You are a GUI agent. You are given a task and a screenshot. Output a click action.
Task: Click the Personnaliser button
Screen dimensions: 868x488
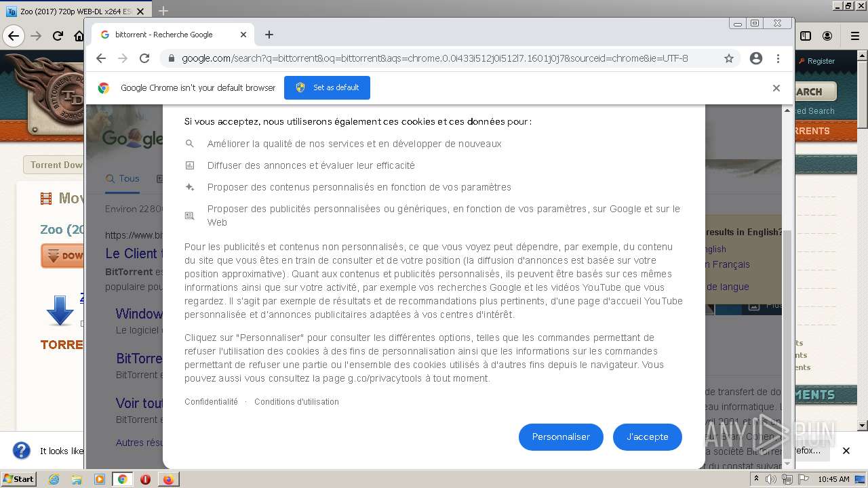click(x=561, y=436)
